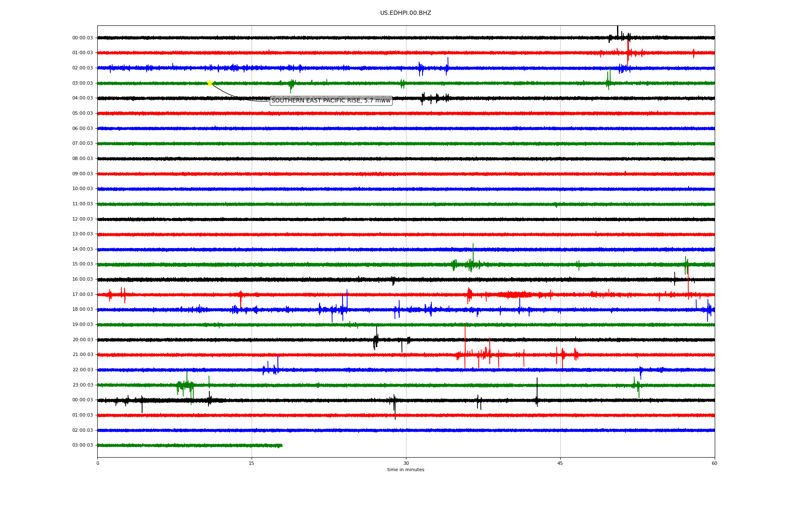812x508 pixels.
Task: Select the x-axis tick label 45
Action: 560,463
